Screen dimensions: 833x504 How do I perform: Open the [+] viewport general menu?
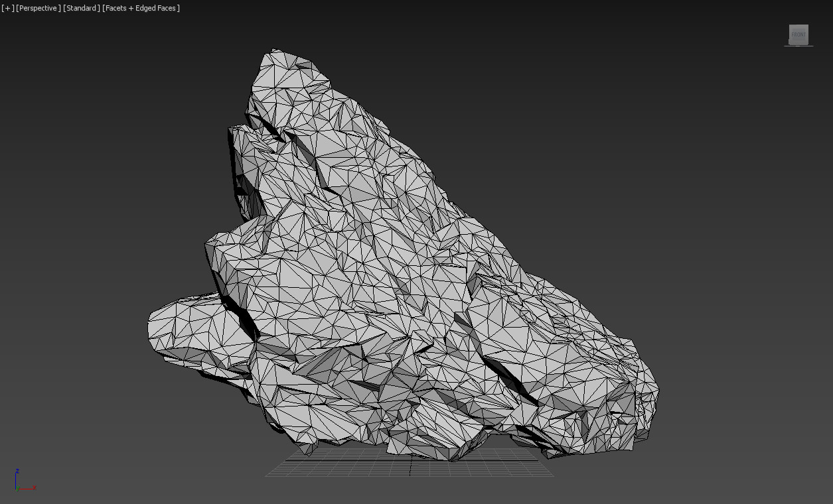coord(7,8)
